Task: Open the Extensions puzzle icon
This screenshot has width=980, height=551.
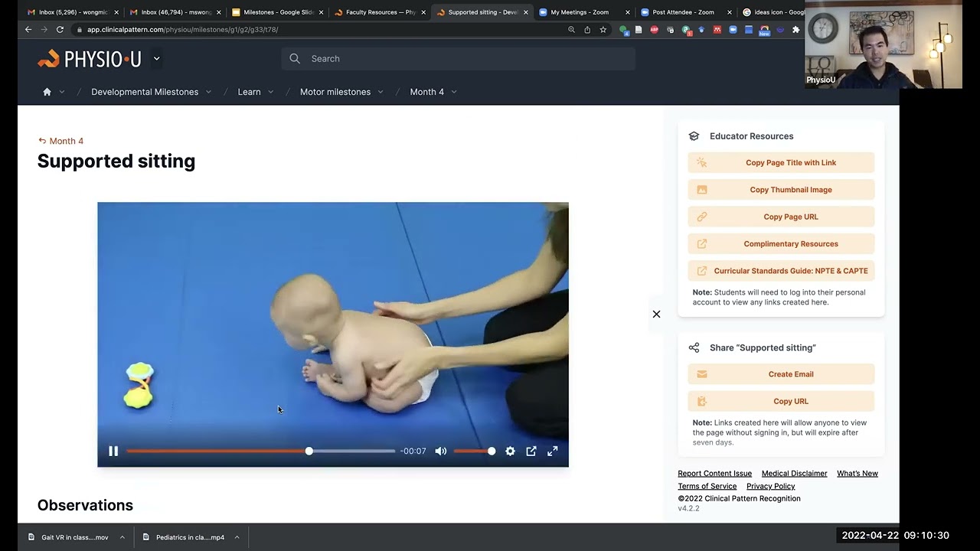Action: [x=795, y=30]
